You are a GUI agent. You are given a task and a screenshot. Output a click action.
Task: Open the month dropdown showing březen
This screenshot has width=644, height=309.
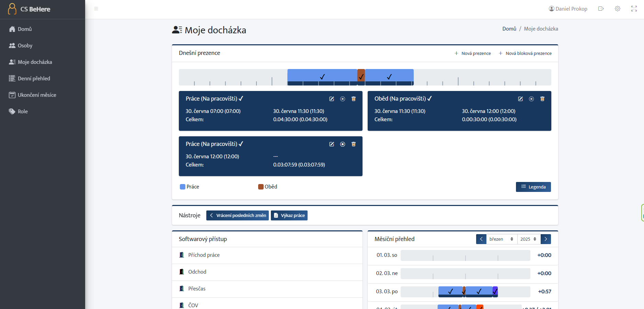502,239
